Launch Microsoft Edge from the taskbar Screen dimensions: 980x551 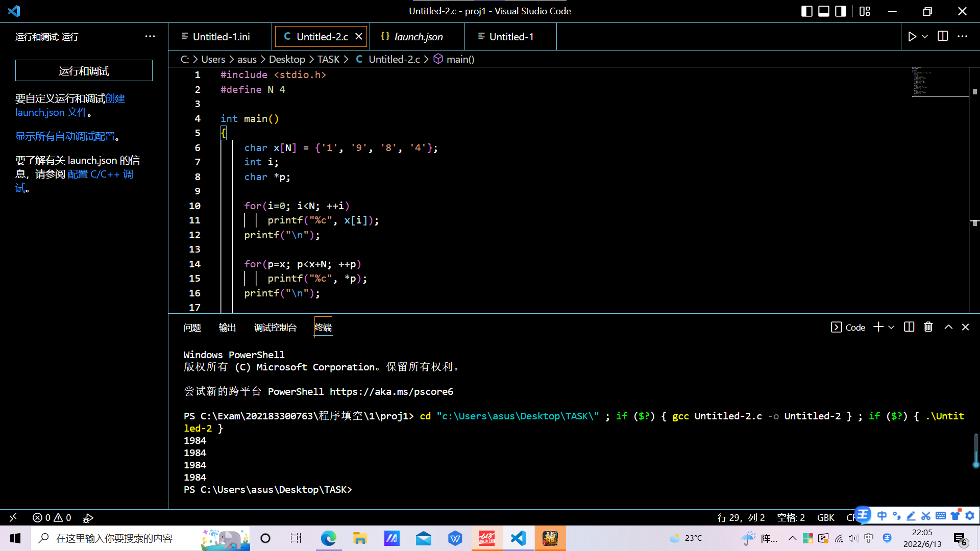(x=329, y=538)
